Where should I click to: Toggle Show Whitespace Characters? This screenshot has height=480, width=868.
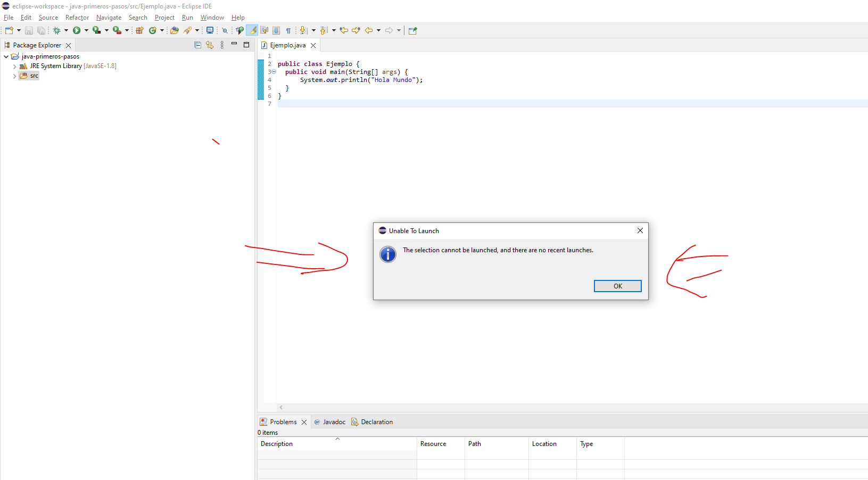[x=288, y=30]
